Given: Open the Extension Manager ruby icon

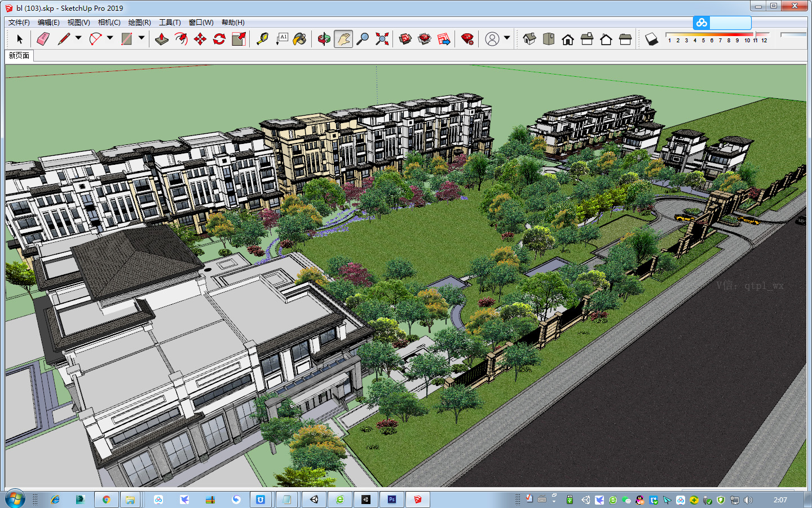Looking at the screenshot, I should tap(467, 39).
